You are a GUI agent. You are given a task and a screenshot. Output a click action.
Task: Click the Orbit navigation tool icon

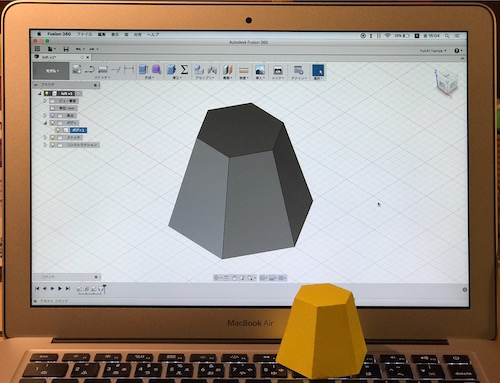[x=217, y=278]
